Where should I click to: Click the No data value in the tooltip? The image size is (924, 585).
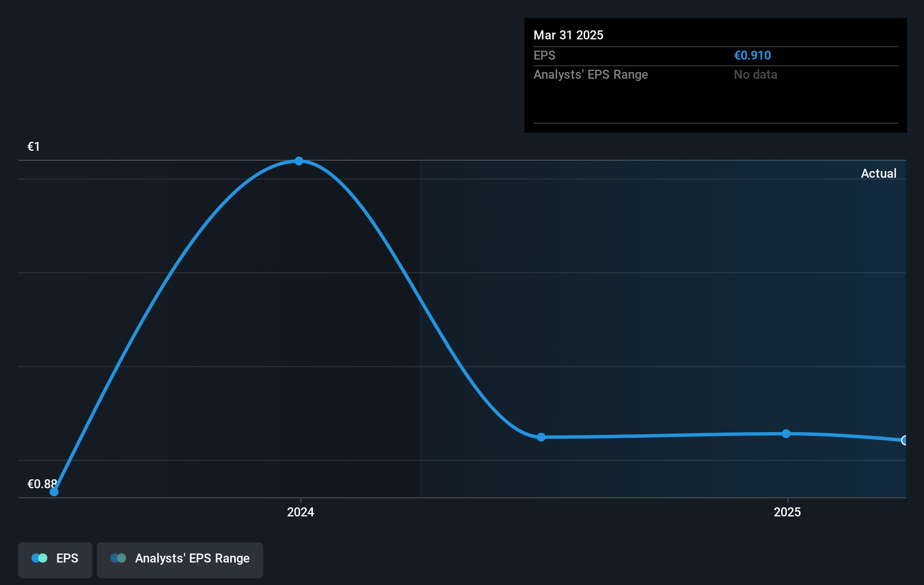point(755,74)
